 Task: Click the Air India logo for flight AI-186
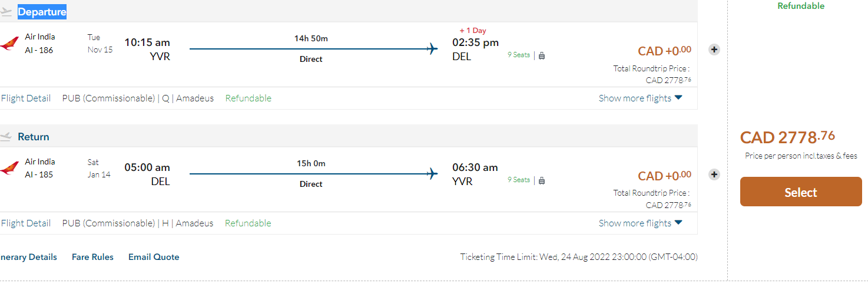9,44
